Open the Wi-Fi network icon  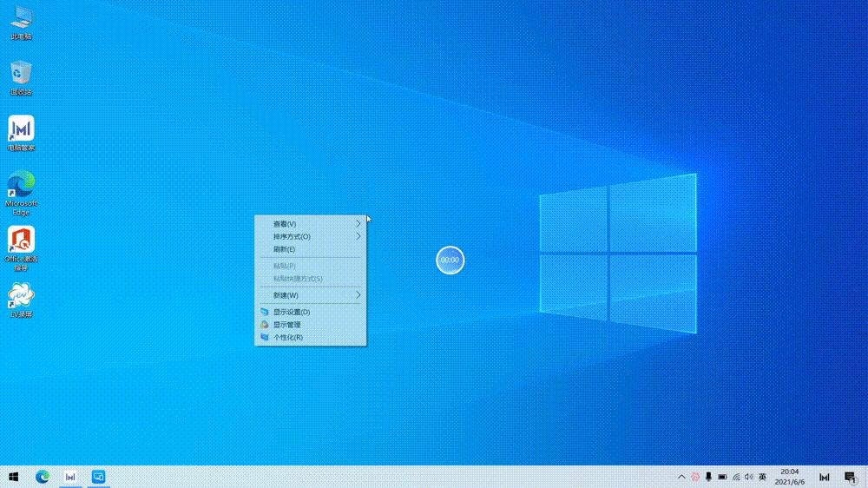(736, 477)
